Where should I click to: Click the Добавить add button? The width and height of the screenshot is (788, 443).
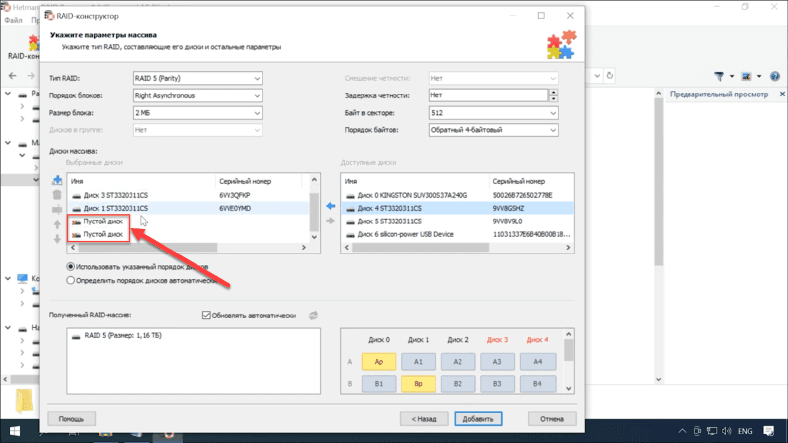click(x=478, y=418)
